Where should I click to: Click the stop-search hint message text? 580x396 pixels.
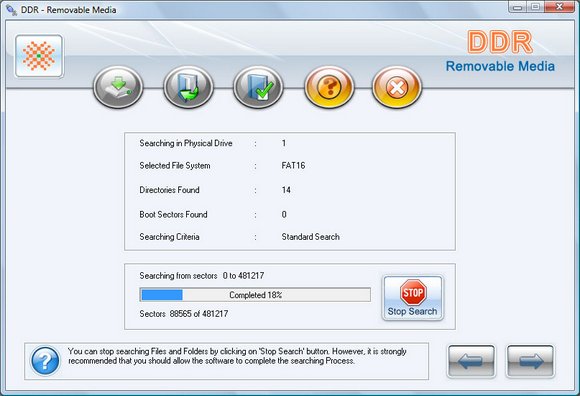[x=237, y=356]
